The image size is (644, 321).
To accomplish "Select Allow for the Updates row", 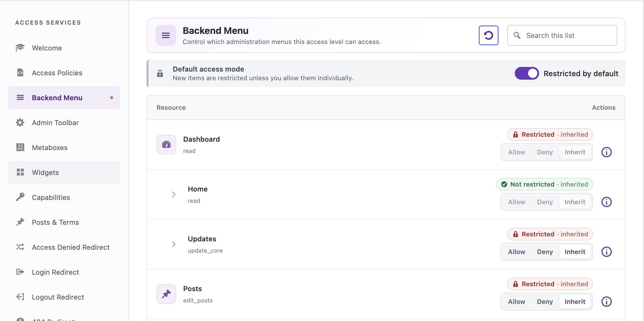I will tap(516, 252).
